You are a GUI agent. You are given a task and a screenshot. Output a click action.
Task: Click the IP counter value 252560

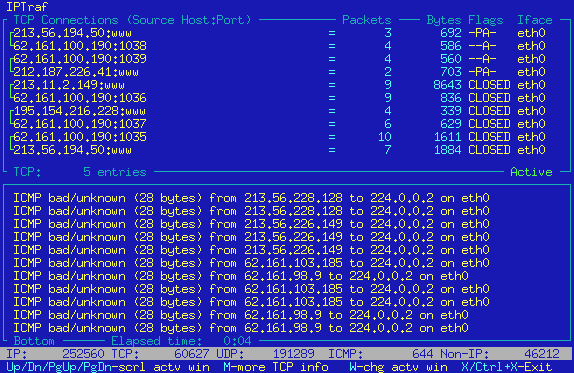pyautogui.click(x=83, y=354)
